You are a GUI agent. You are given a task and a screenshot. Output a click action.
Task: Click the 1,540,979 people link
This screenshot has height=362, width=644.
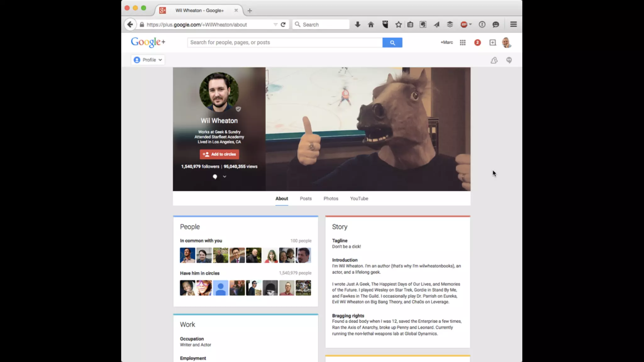295,273
